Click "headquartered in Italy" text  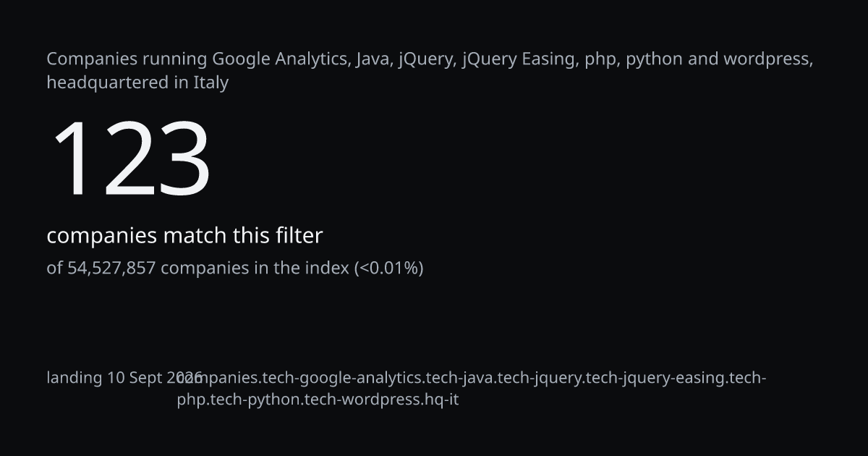(137, 83)
